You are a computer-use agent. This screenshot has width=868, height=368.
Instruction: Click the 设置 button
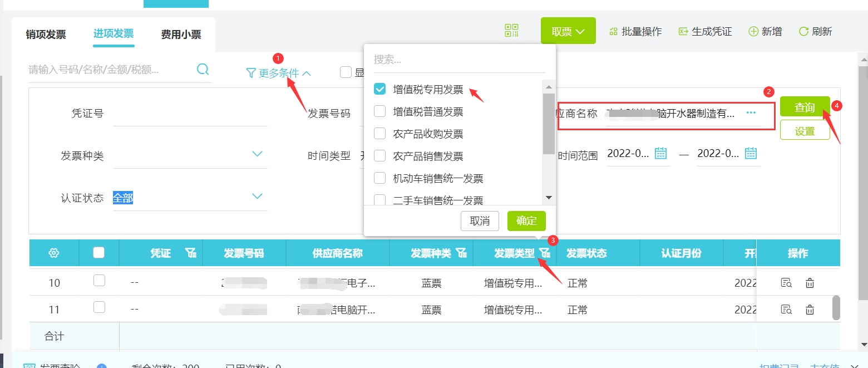click(x=805, y=131)
